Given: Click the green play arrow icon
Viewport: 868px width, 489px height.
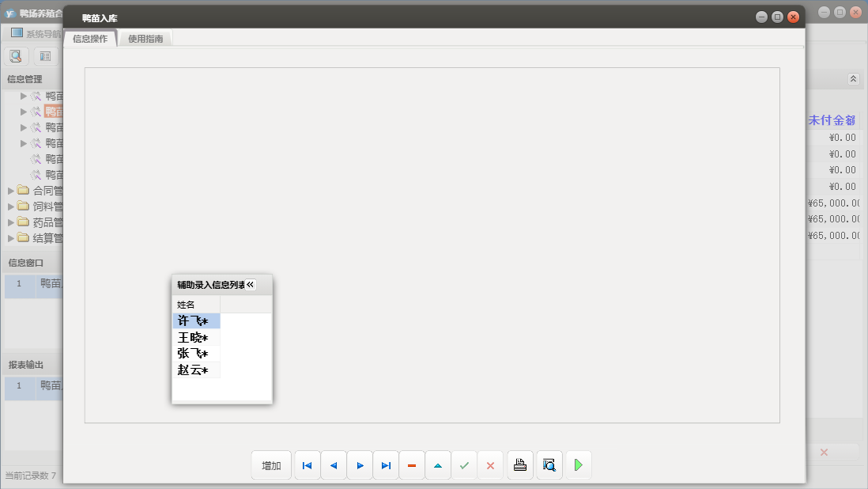Looking at the screenshot, I should [579, 465].
